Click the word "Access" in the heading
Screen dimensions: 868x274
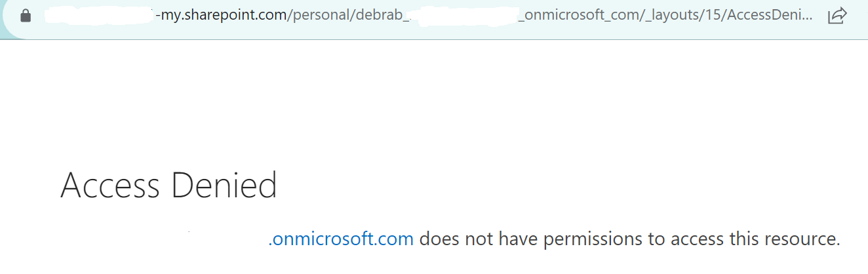[x=110, y=186]
